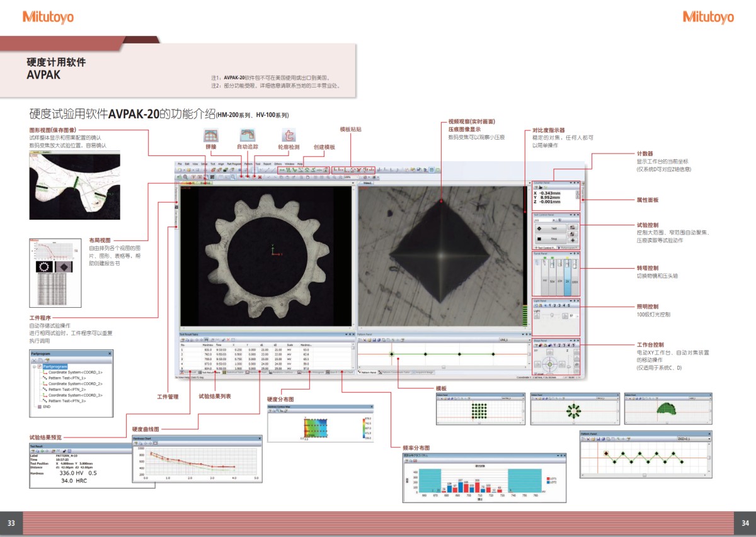Click the red X icon in Test Result Table toolbar

[x=228, y=340]
